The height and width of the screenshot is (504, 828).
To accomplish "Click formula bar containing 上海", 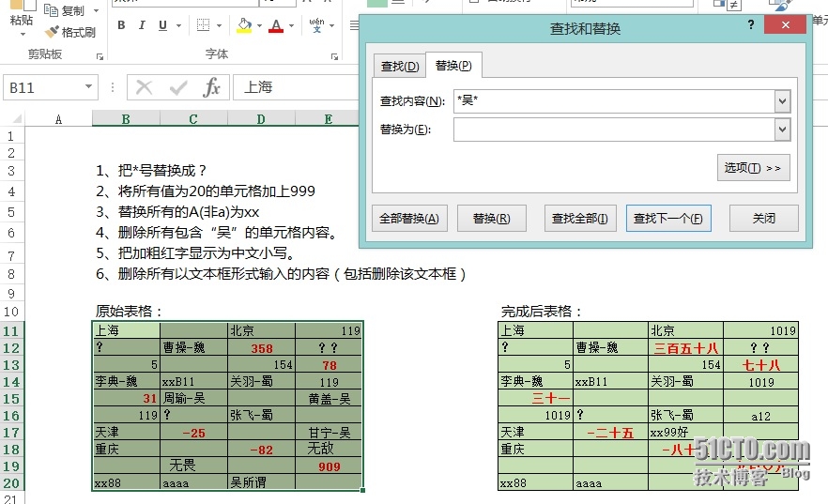I will pyautogui.click(x=296, y=87).
